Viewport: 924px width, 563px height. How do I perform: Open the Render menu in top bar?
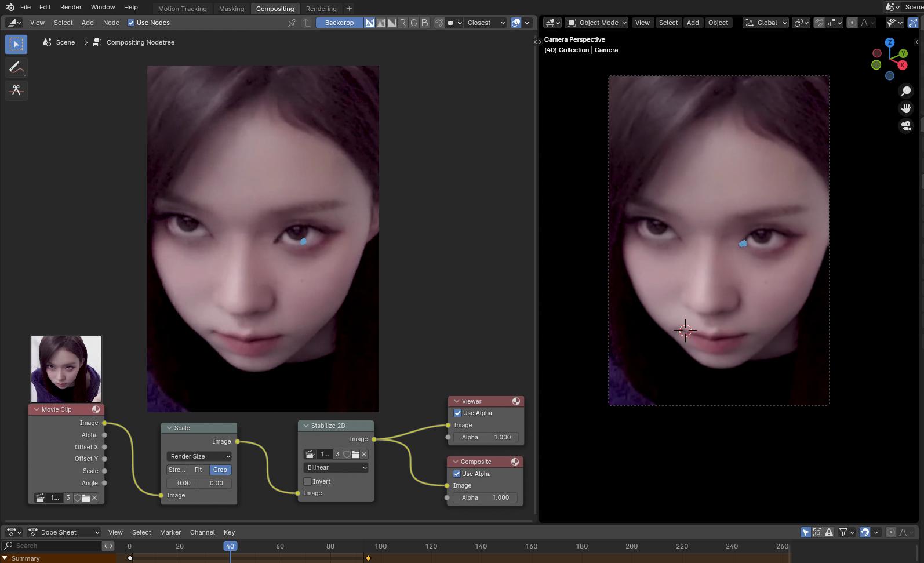point(71,7)
